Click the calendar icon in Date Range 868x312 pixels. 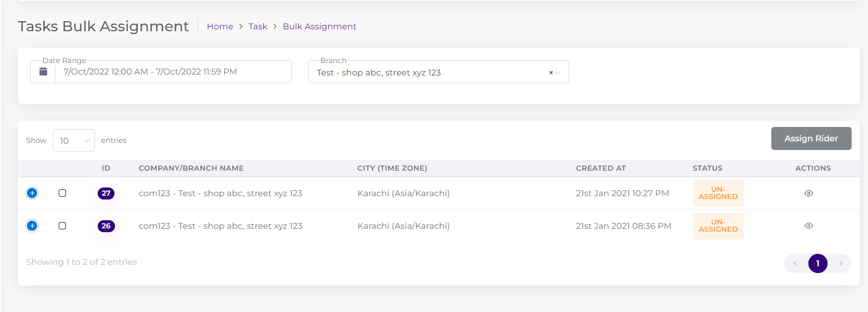pyautogui.click(x=43, y=72)
